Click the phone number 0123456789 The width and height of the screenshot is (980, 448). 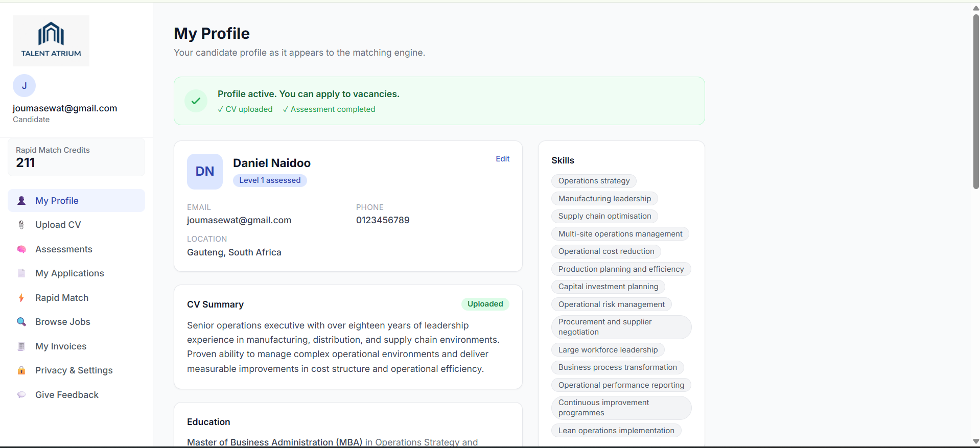pyautogui.click(x=383, y=220)
